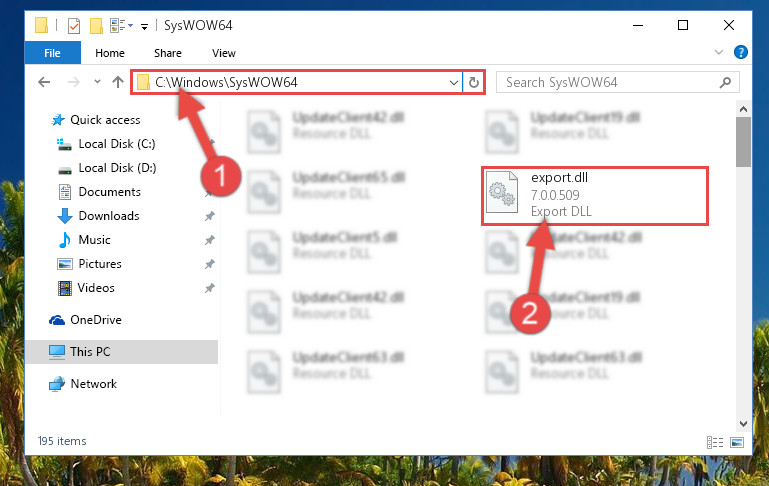769x486 pixels.
Task: Open the Customize Quick Access Toolbar arrow
Action: coord(144,26)
